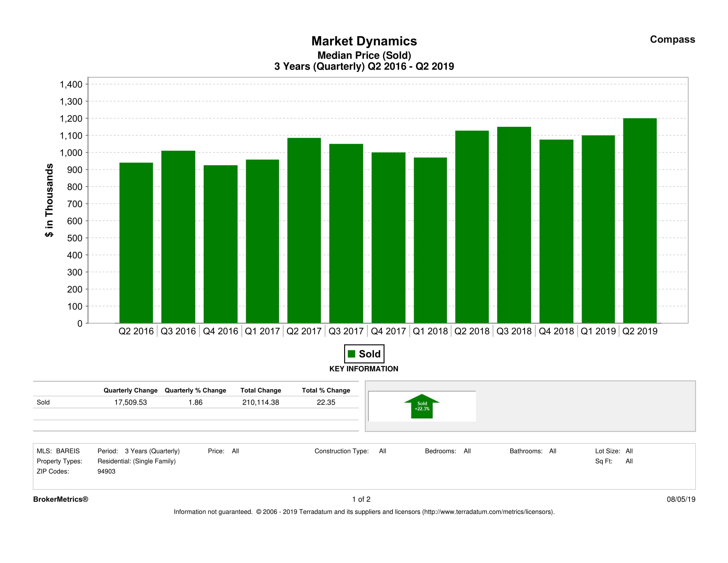Click the KEY INFORMATION heading
This screenshot has width=728, height=563.
[364, 369]
